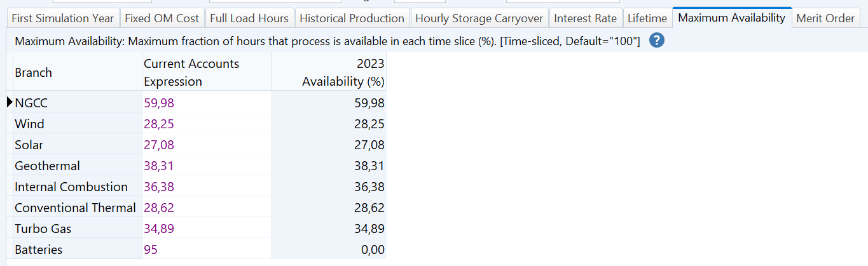Open the Interest Rate tab
Screen dimensions: 868x266
pyautogui.click(x=586, y=18)
